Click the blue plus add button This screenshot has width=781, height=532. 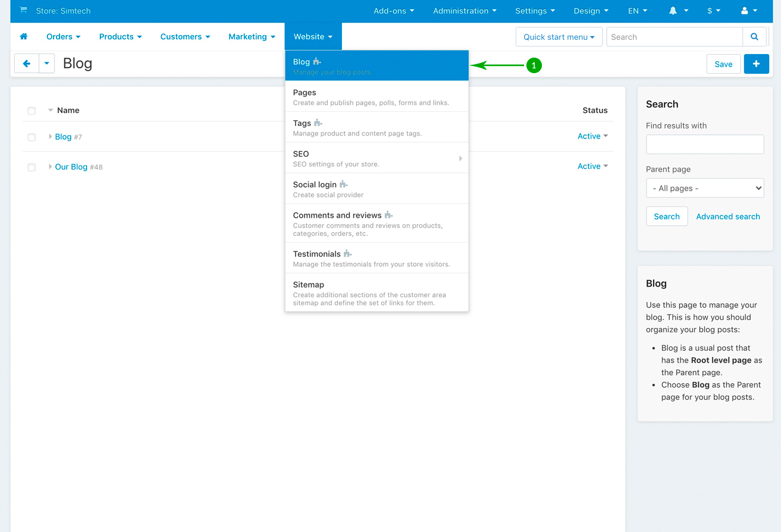click(756, 64)
